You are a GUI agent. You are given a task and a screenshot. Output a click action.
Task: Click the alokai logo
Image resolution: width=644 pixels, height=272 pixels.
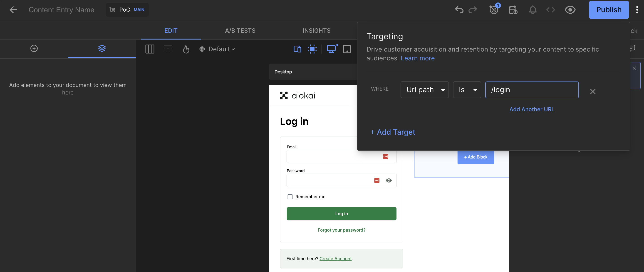tap(297, 96)
